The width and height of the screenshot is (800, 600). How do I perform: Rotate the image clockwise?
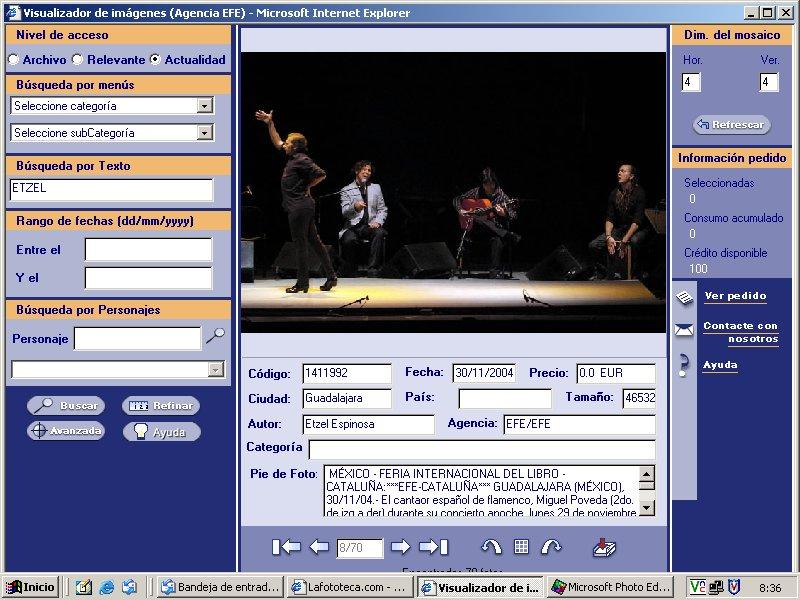(551, 547)
